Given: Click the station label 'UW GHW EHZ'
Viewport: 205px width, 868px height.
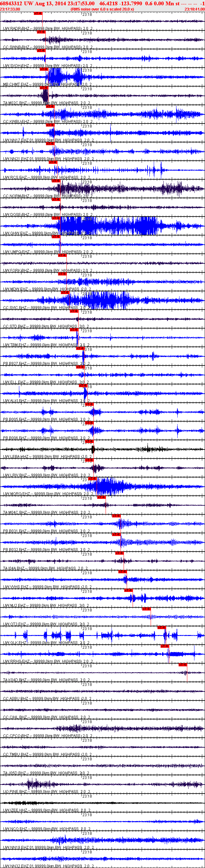Looking at the screenshot, I should (x=16, y=234).
